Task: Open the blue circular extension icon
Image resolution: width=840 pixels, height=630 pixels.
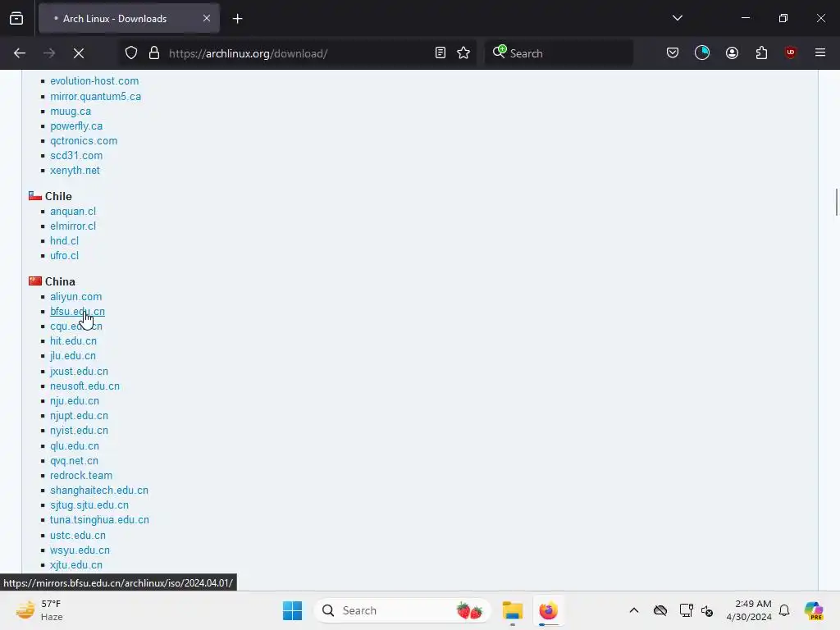Action: (702, 53)
